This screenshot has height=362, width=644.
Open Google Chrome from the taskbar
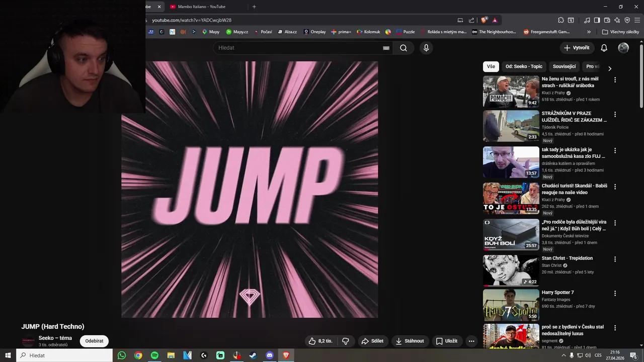138,355
